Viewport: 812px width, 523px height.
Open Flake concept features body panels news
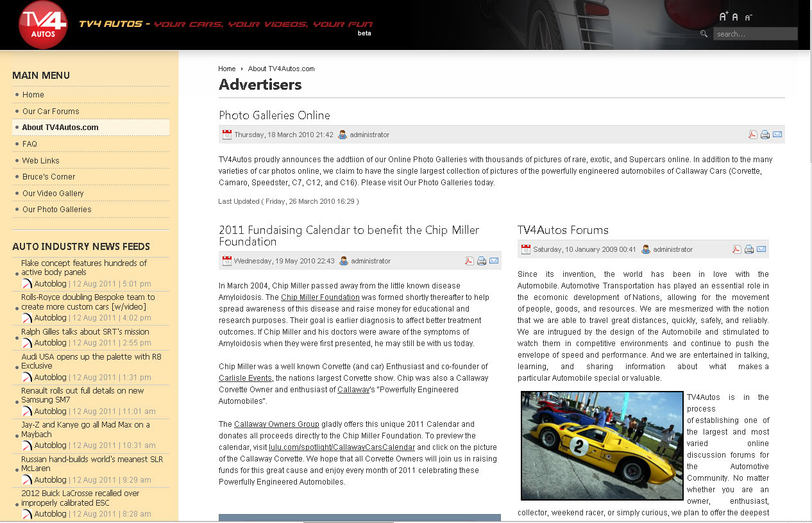pyautogui.click(x=84, y=268)
